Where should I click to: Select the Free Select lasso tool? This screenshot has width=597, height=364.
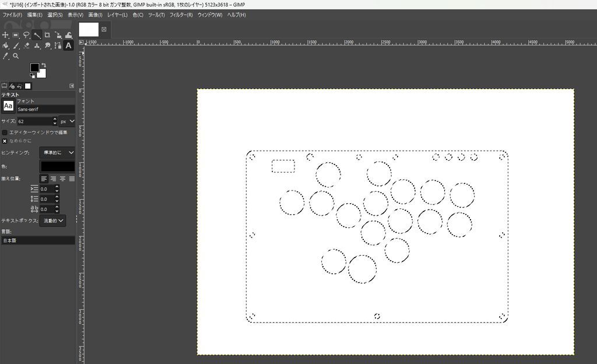coord(26,35)
